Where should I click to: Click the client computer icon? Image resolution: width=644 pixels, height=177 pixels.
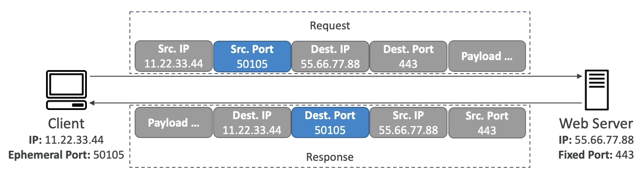(66, 91)
